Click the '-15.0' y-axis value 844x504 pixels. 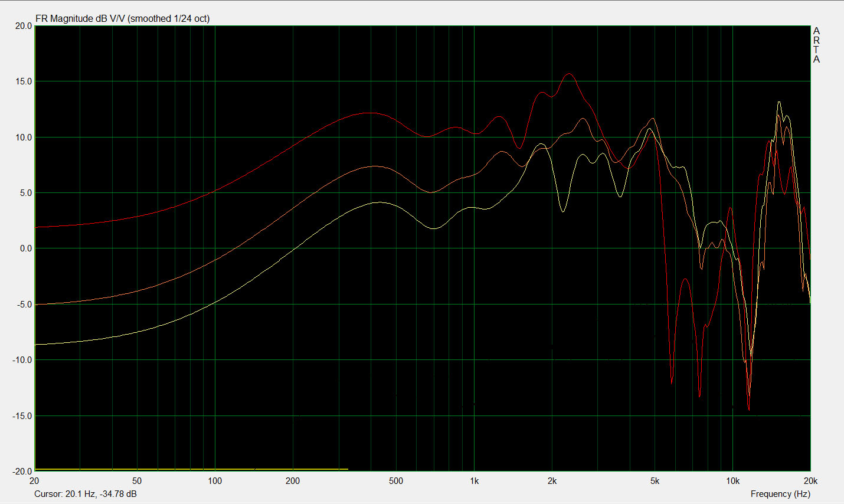pos(22,416)
